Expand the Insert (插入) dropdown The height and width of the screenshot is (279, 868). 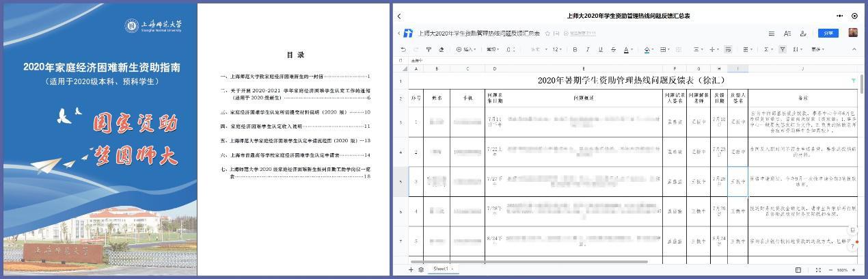[x=468, y=49]
